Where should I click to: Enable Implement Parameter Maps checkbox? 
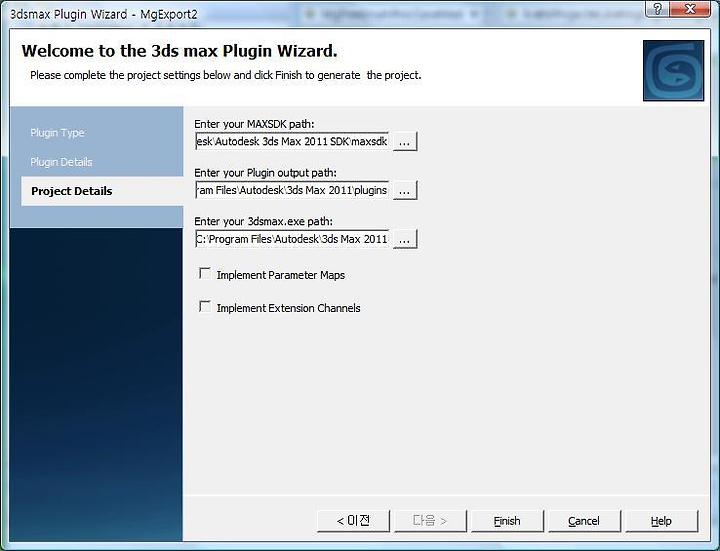205,274
